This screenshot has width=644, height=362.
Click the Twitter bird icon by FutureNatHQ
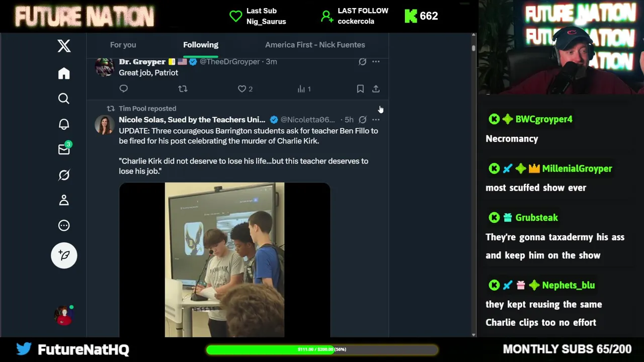[x=24, y=348]
